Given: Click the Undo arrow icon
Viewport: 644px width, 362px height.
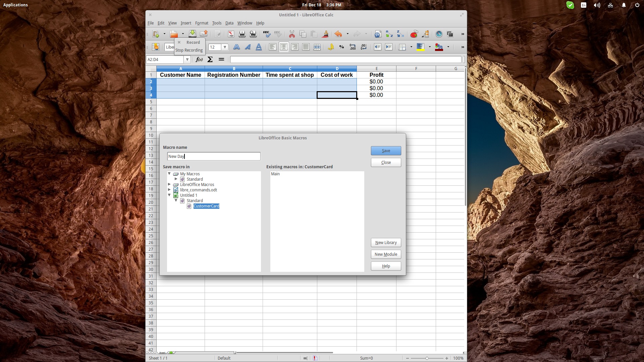Looking at the screenshot, I should coord(338,34).
